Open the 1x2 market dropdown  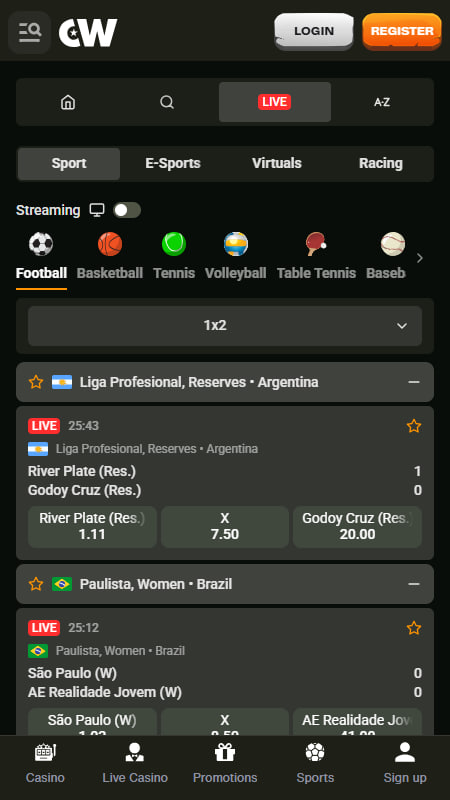point(225,326)
